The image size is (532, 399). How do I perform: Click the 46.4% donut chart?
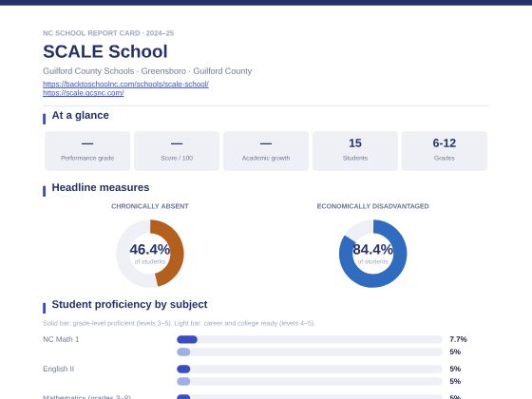point(150,254)
